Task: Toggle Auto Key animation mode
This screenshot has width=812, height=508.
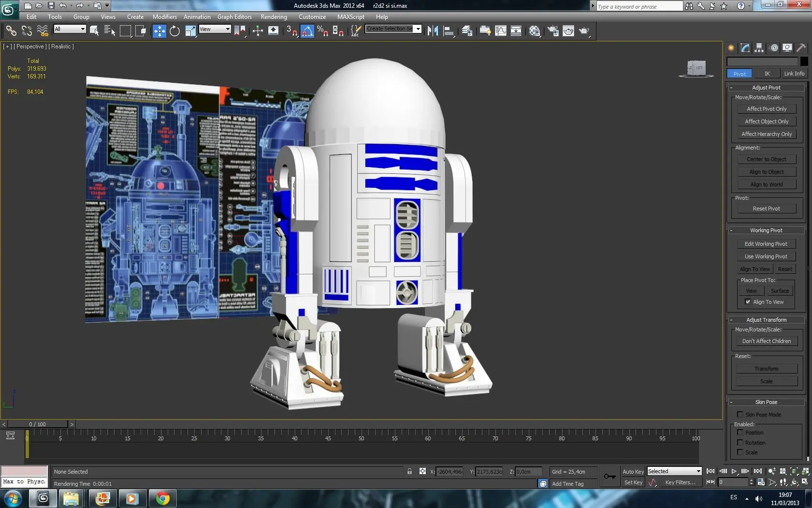Action: [633, 472]
